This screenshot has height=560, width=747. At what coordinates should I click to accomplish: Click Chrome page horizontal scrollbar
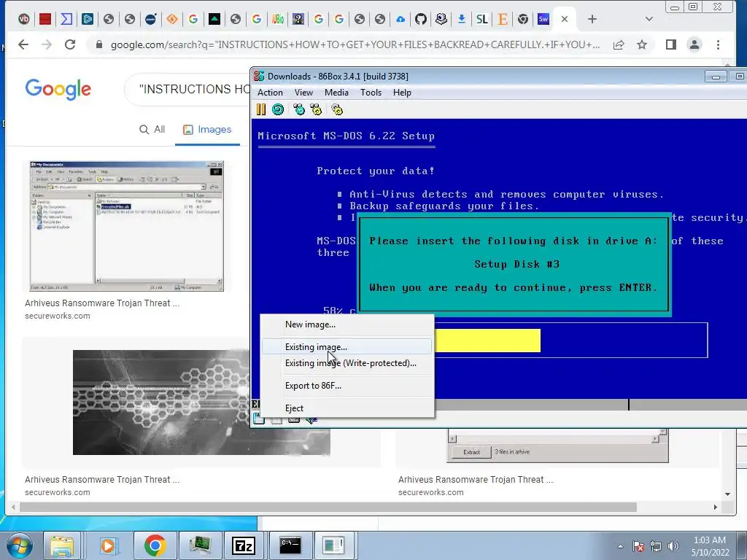point(328,507)
